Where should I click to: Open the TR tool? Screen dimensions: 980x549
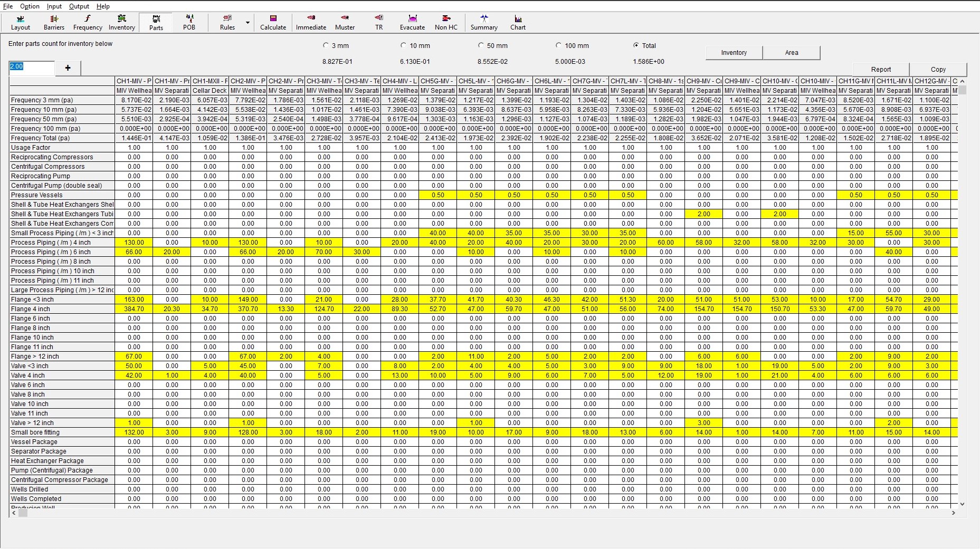(379, 23)
